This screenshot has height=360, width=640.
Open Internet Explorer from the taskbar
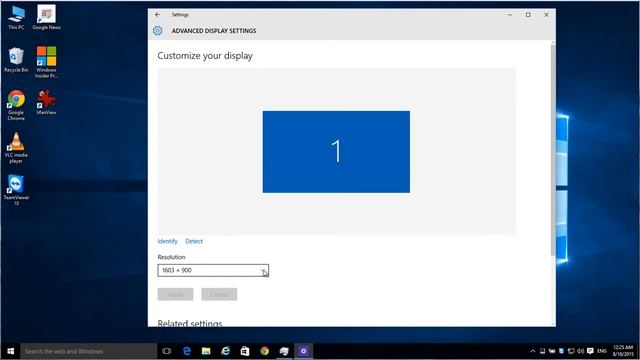point(225,351)
